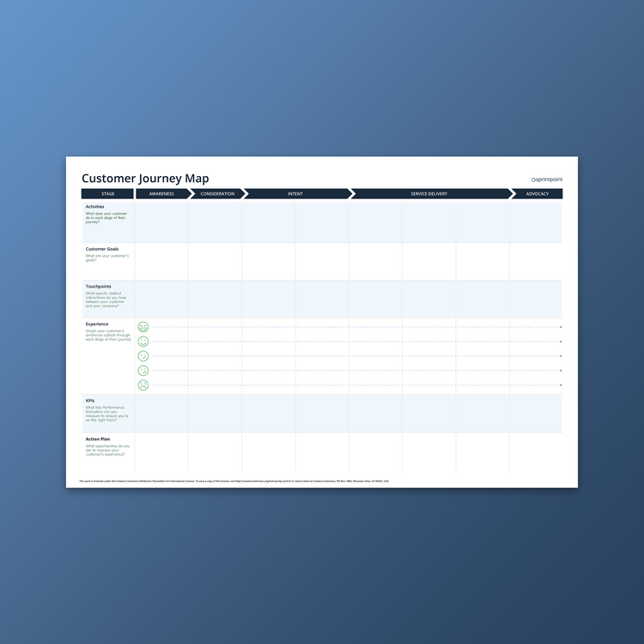
Task: Click the third emoji in the Experience column
Action: pyautogui.click(x=143, y=356)
